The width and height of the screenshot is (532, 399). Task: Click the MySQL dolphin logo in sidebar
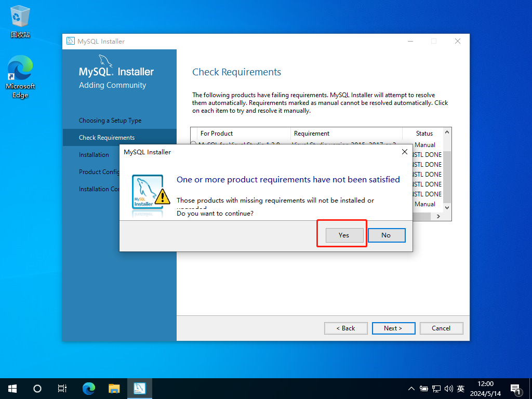coord(105,61)
